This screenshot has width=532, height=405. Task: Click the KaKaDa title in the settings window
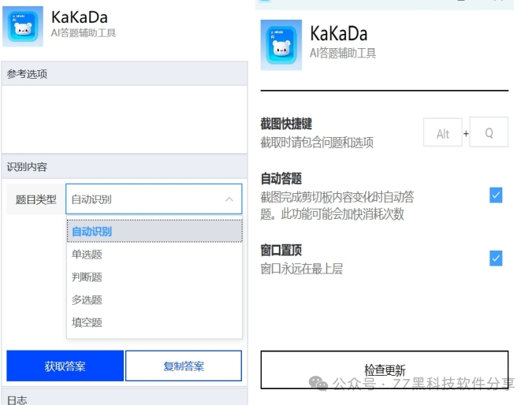[x=339, y=34]
